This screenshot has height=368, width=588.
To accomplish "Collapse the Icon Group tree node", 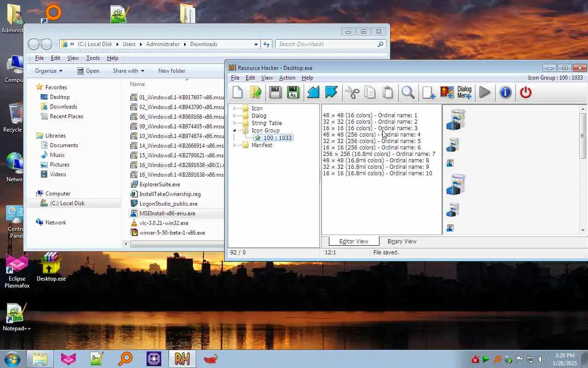I will tap(234, 131).
